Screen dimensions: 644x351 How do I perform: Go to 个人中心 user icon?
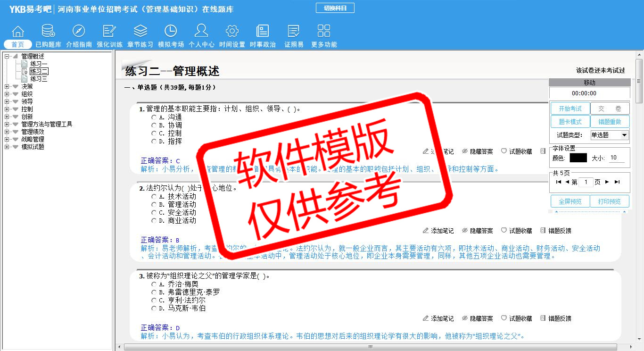pyautogui.click(x=201, y=32)
